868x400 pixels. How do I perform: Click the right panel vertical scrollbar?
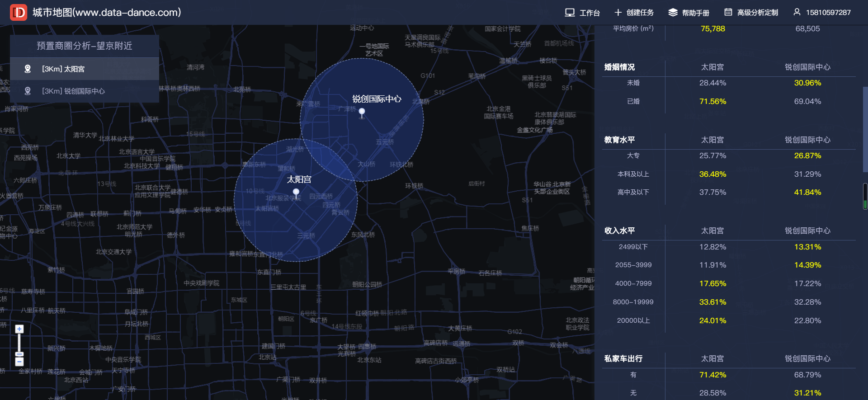[865, 129]
